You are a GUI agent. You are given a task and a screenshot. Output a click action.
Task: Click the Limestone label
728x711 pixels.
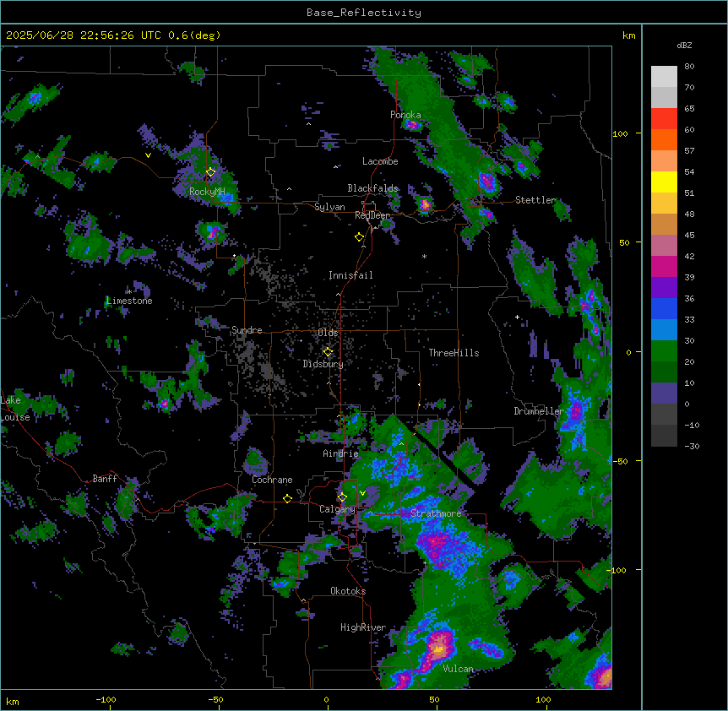[129, 301]
